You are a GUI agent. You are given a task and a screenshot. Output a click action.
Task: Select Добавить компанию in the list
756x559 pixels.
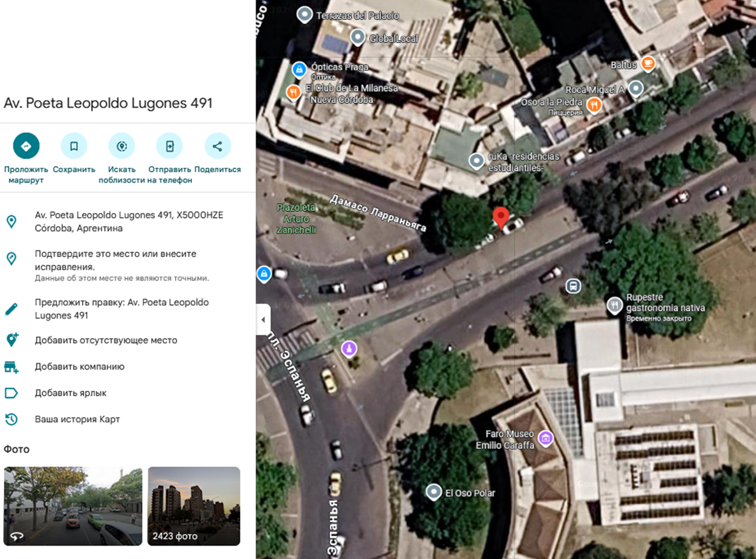(x=79, y=367)
